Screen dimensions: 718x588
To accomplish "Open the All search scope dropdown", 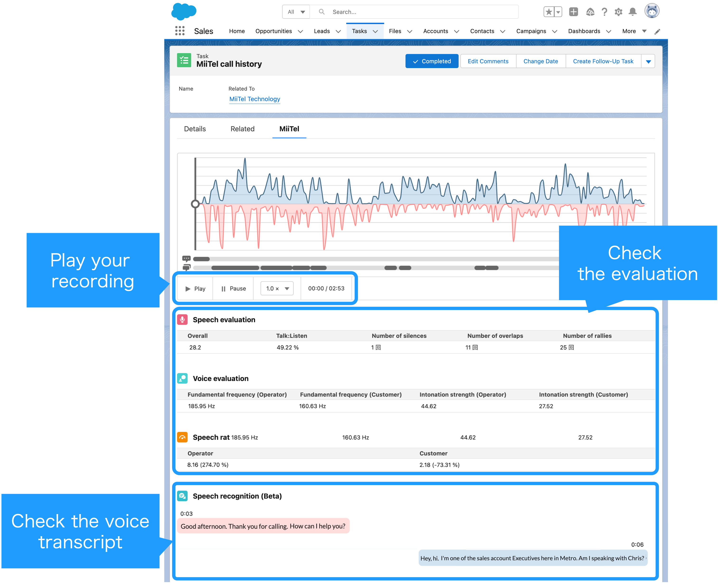I will click(296, 12).
